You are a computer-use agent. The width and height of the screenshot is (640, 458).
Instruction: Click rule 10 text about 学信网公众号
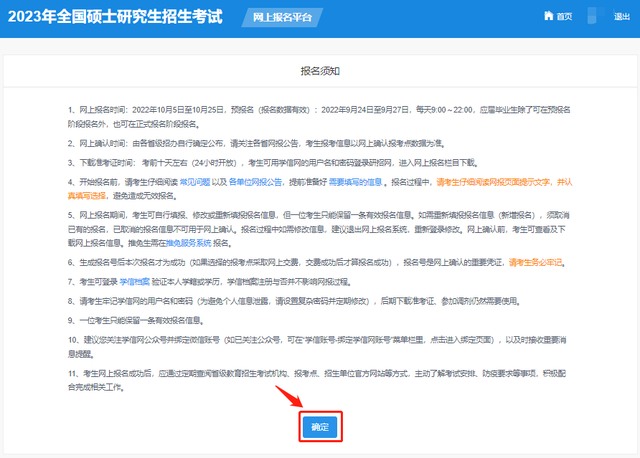coord(317,347)
